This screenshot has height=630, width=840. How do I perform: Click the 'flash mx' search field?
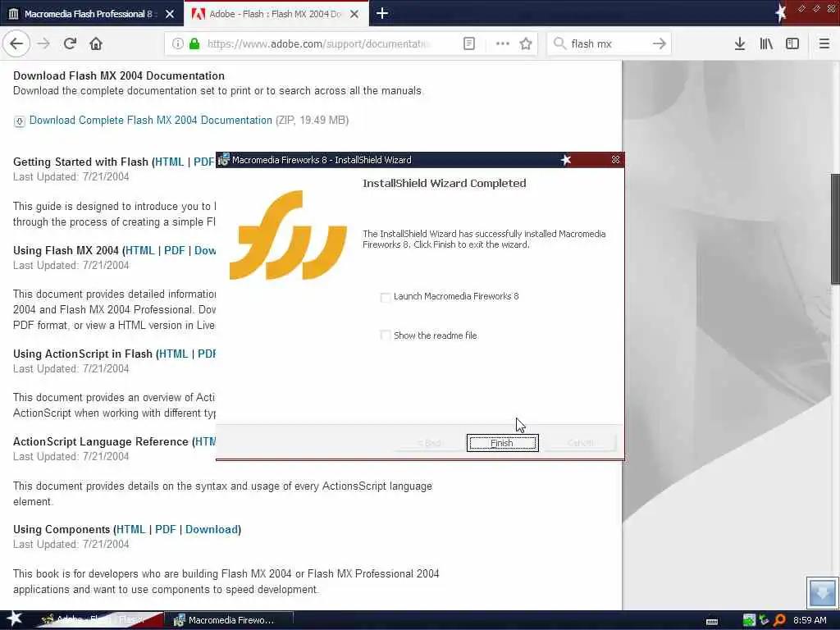pos(608,43)
